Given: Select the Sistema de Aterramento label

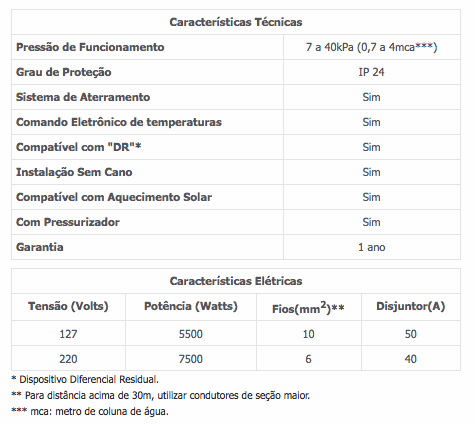Looking at the screenshot, I should tap(83, 97).
